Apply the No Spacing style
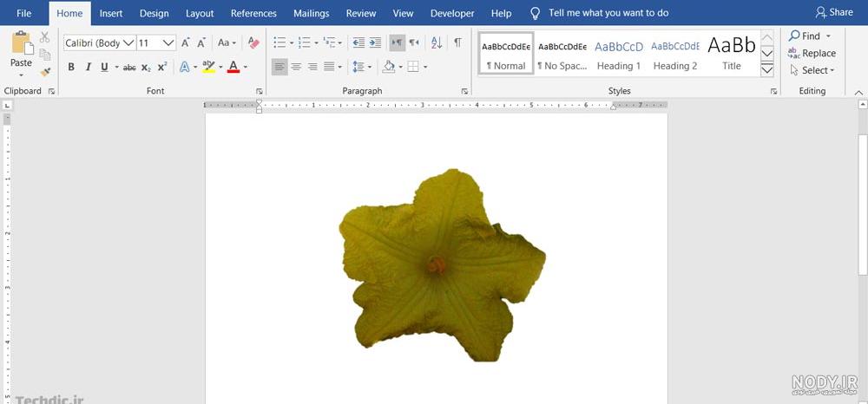The image size is (868, 404). (562, 54)
